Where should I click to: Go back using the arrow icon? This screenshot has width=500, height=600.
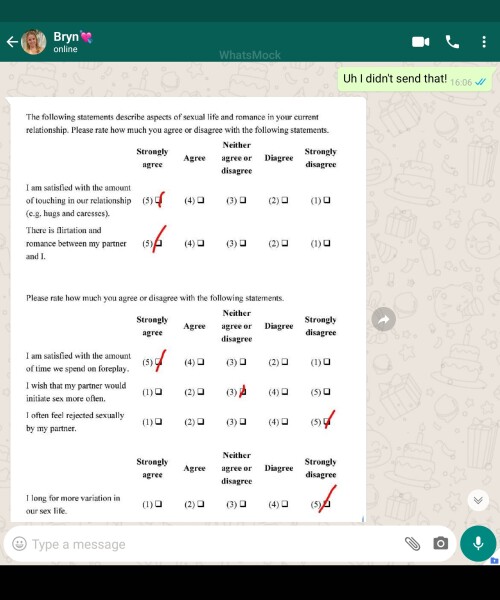12,42
